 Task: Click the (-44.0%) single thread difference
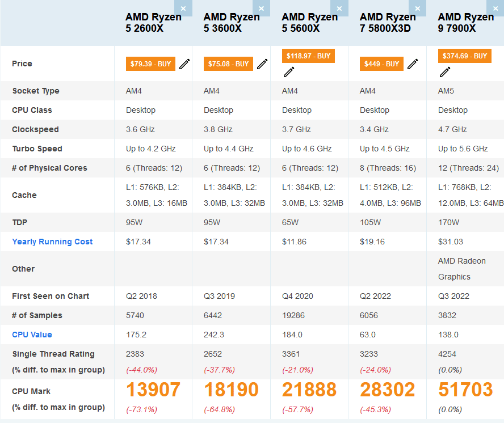pos(141,370)
